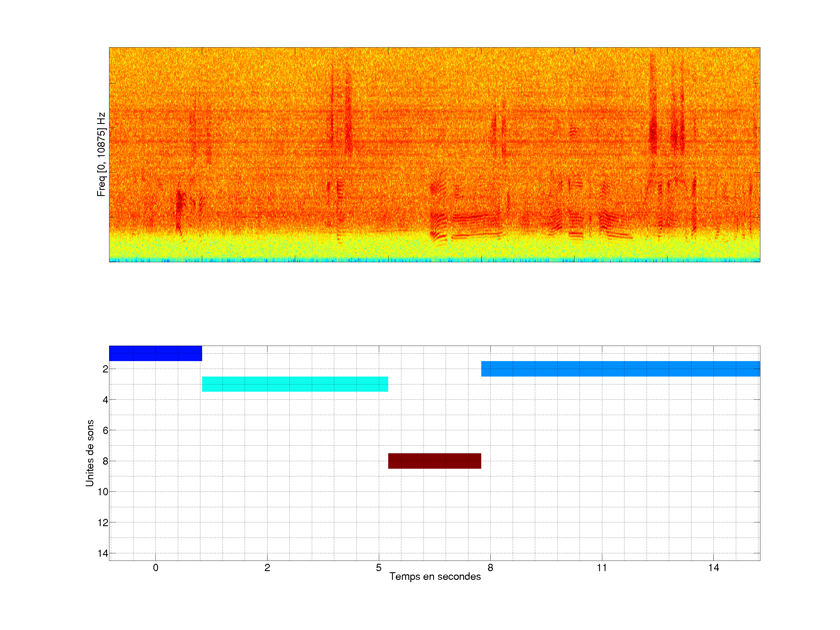Click the cyan bar in the units chart

pos(295,384)
